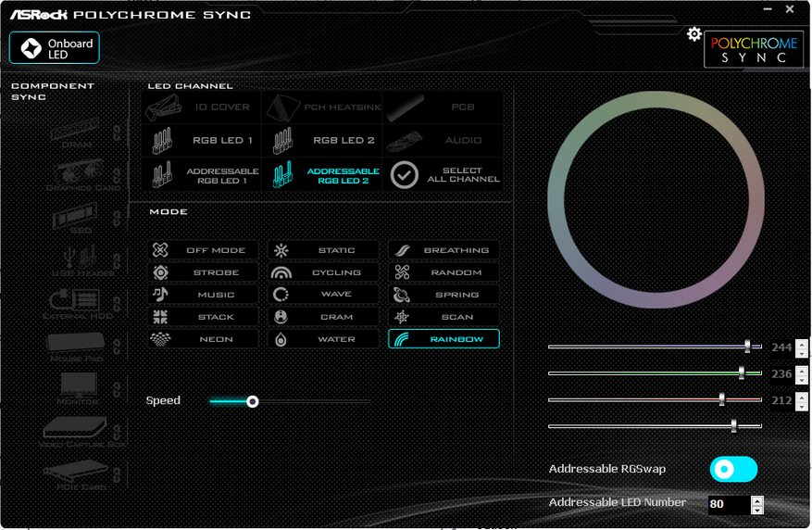Increase the 244 value with up arrow
The height and width of the screenshot is (530, 812).
click(x=802, y=344)
